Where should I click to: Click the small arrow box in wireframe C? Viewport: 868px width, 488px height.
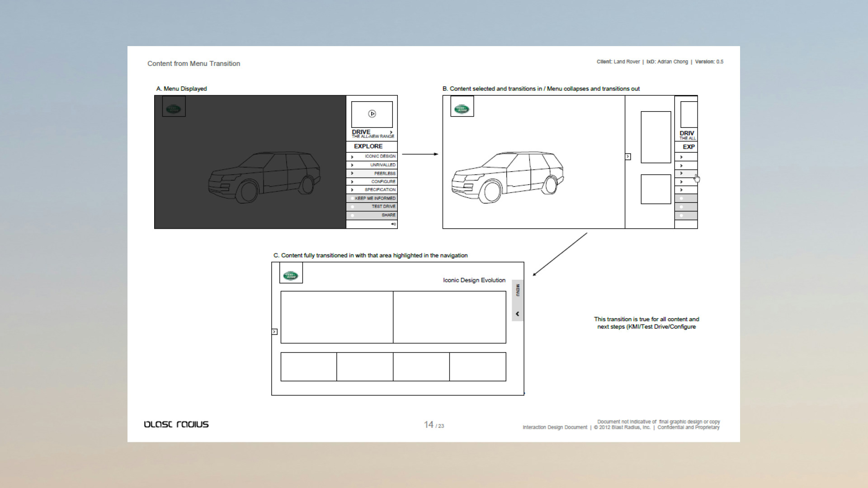tap(274, 332)
